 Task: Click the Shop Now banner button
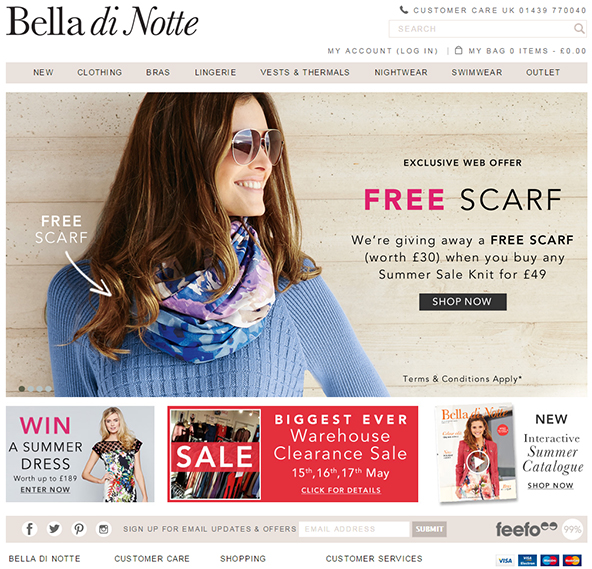coord(463,302)
